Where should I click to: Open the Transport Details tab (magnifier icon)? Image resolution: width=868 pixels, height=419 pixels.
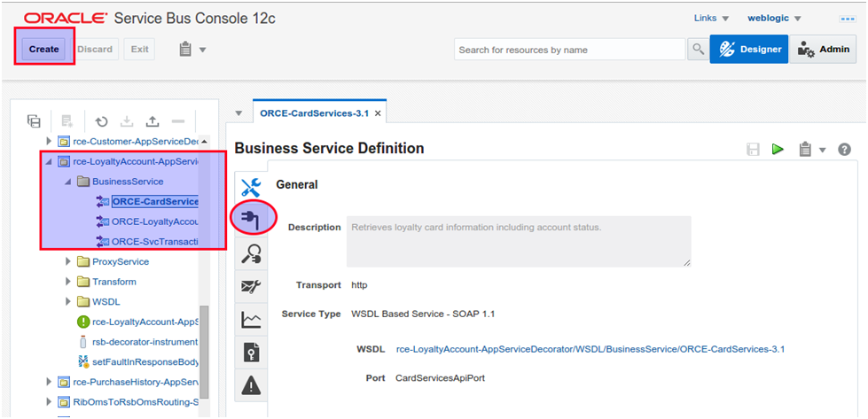tap(251, 253)
